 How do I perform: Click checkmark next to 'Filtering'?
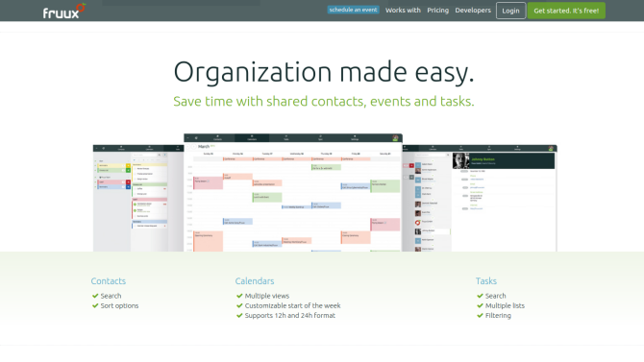pyautogui.click(x=480, y=315)
